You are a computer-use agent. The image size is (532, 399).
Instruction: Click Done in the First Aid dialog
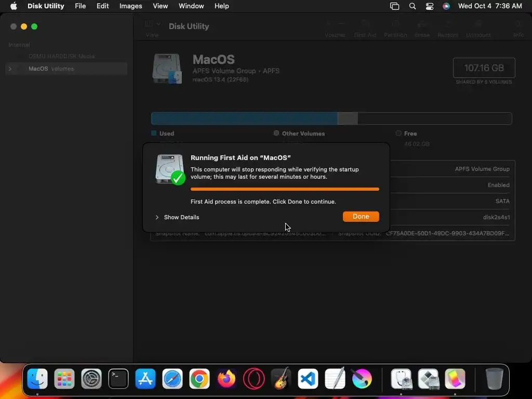tap(361, 217)
